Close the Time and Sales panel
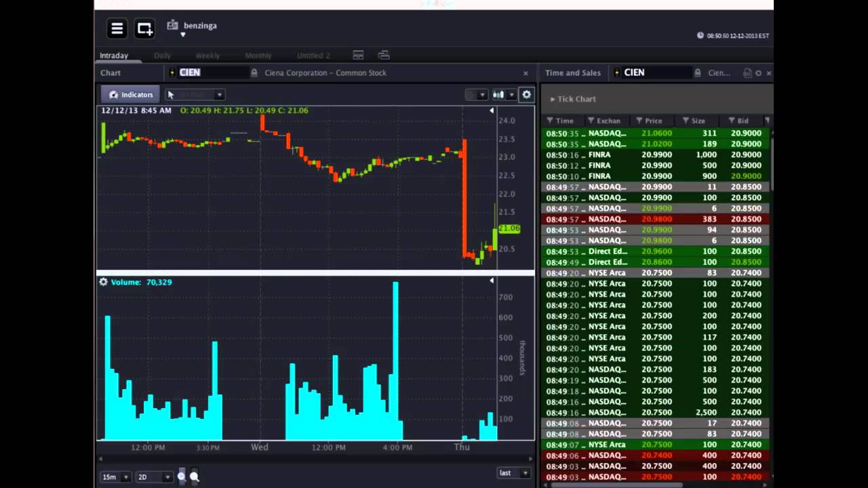868x488 pixels. [x=768, y=73]
